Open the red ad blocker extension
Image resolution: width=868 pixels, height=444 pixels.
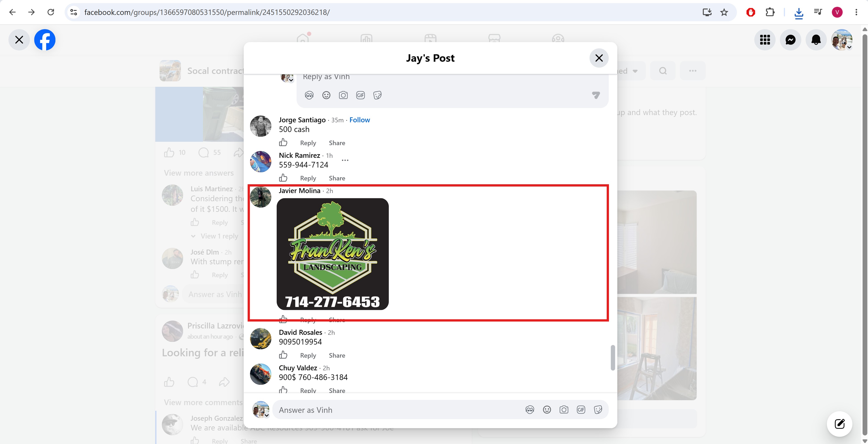751,12
